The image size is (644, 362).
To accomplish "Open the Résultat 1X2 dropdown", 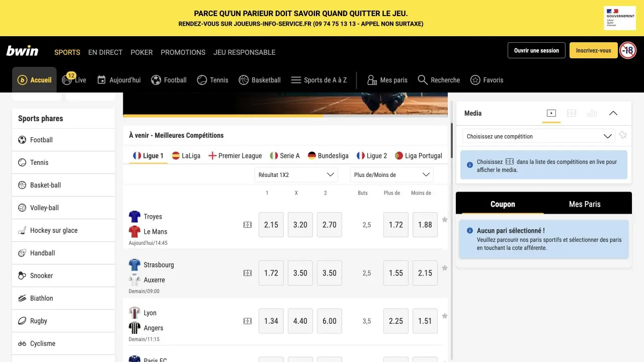I will [x=296, y=174].
